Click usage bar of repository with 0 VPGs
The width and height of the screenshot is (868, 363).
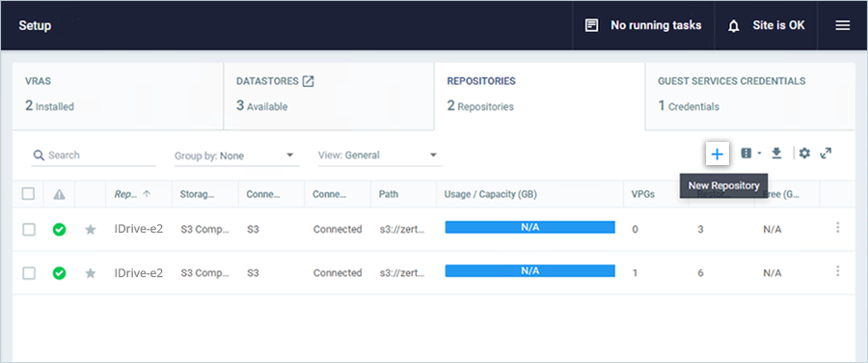coord(529,227)
